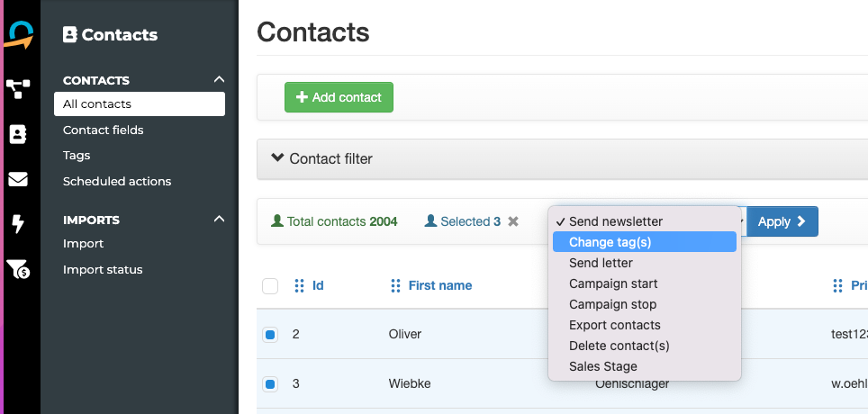Screen dimensions: 868x414
Task: Choose Export contacts in the action list
Action: pos(614,325)
